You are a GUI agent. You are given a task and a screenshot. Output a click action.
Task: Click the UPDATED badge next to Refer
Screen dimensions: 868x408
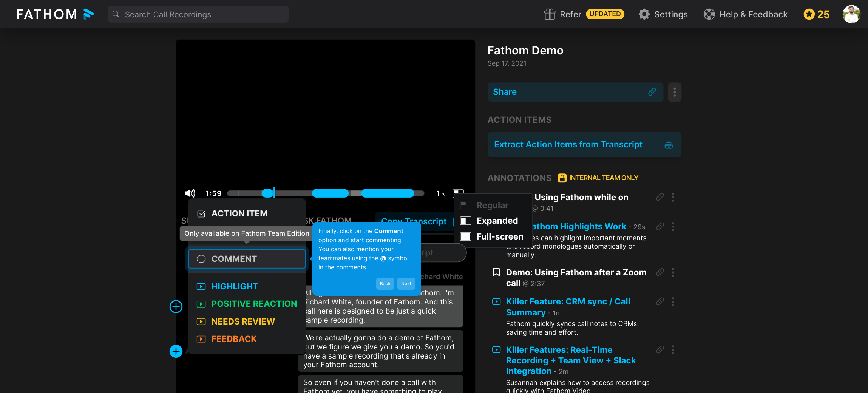(x=605, y=14)
